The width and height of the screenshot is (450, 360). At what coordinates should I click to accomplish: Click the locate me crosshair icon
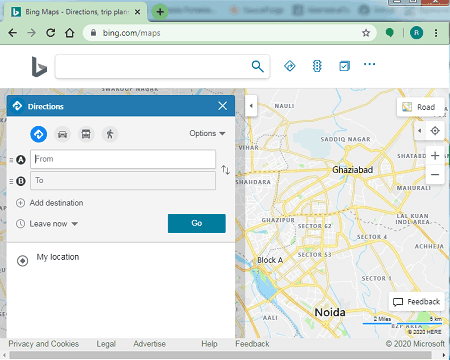435,131
